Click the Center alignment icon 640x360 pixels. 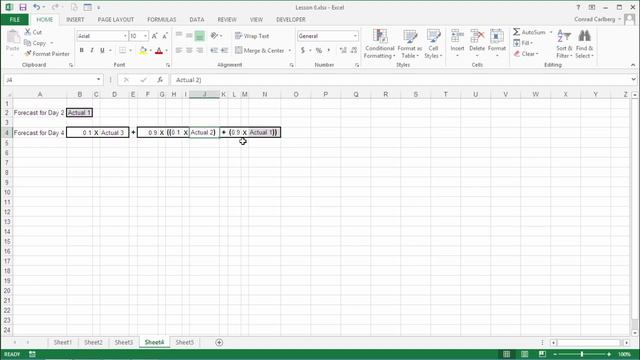click(x=189, y=50)
